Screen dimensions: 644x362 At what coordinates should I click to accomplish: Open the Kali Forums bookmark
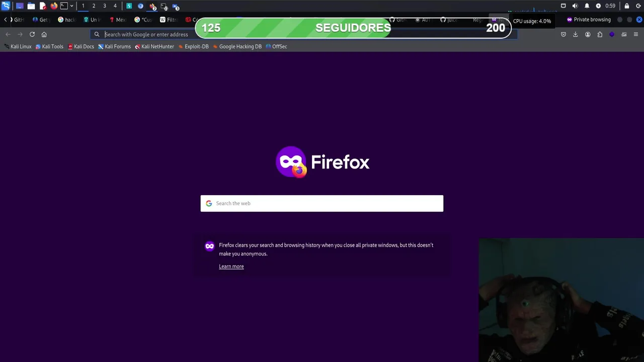(114, 46)
